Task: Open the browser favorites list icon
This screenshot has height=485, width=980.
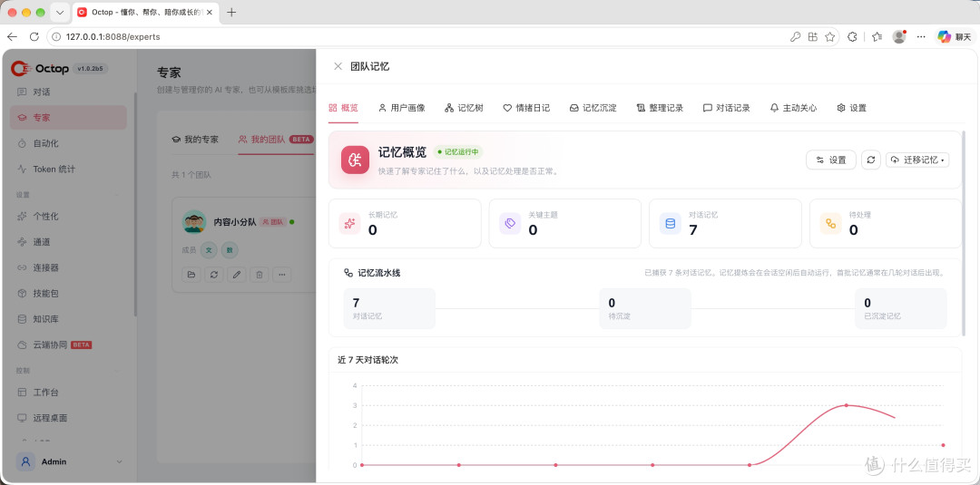Action: click(x=877, y=37)
